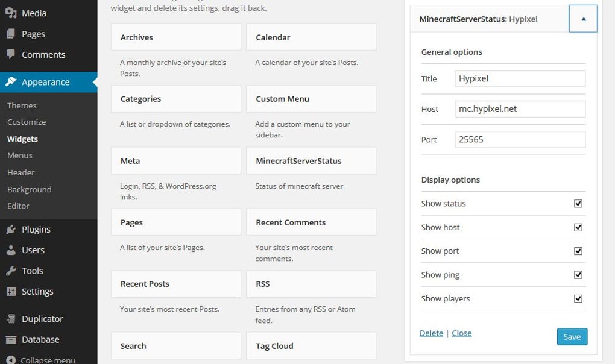This screenshot has height=364, width=615.
Task: Collapse the MinecraftServerStatus widget panel
Action: [x=582, y=18]
